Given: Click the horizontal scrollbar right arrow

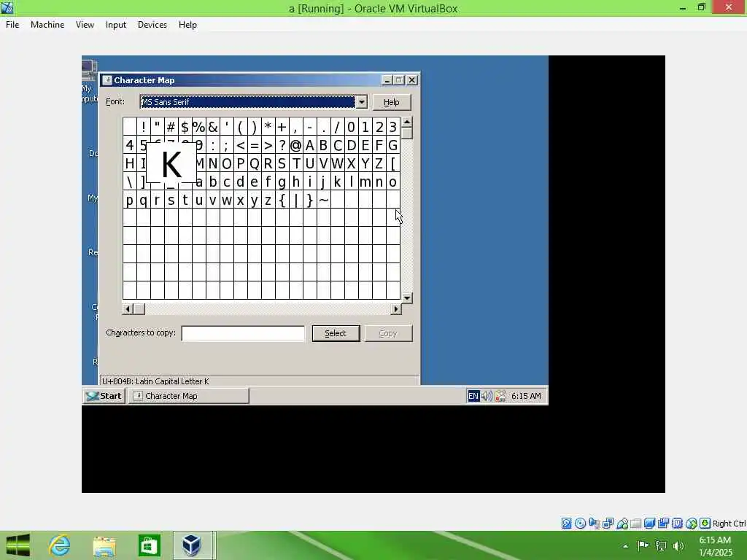Looking at the screenshot, I should 396,309.
